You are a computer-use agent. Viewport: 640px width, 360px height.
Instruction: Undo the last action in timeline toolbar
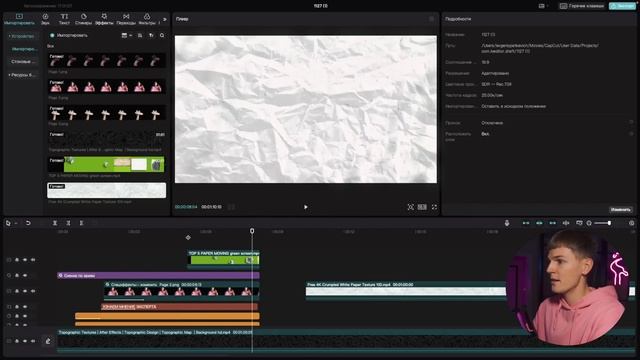click(x=28, y=223)
